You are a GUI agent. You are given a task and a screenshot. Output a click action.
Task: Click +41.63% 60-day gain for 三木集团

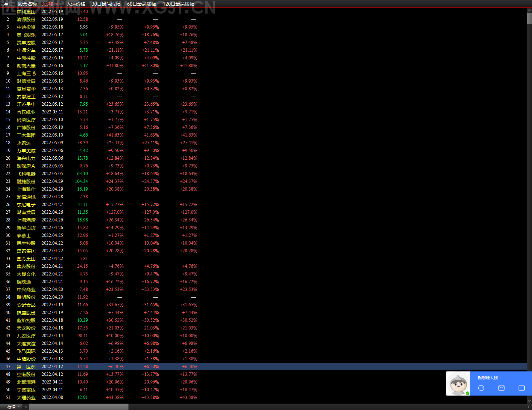[150, 135]
